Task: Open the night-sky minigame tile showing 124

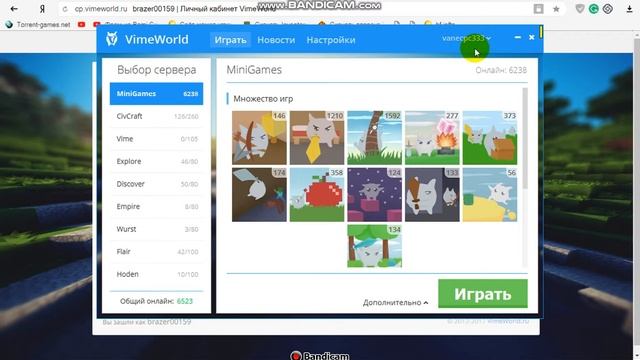Action: coord(374,195)
